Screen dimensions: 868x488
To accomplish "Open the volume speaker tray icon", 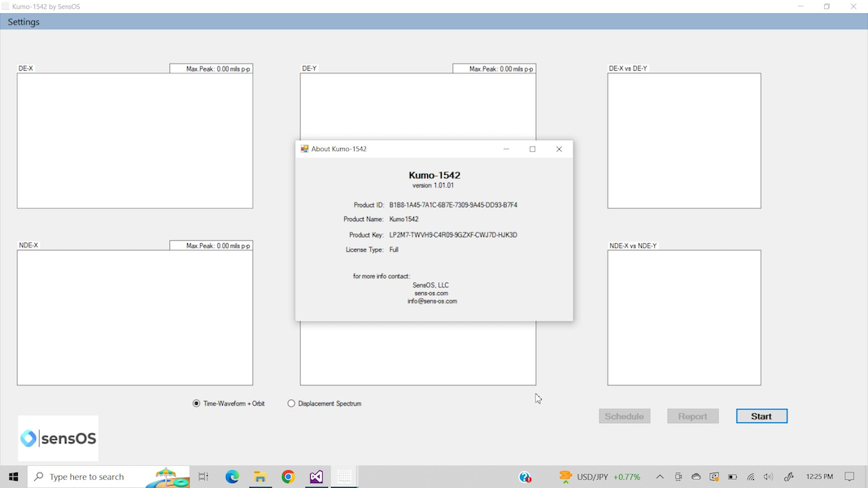I will tap(769, 477).
